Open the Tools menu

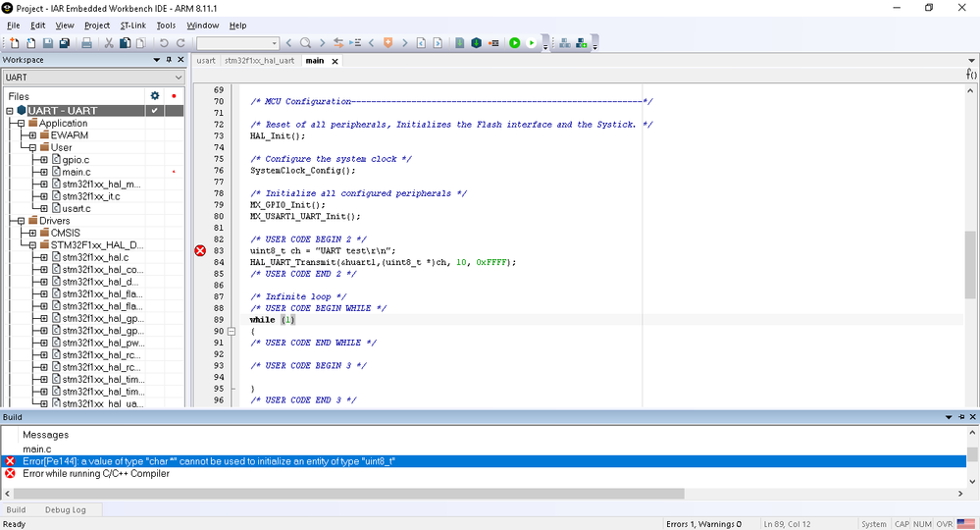(166, 26)
